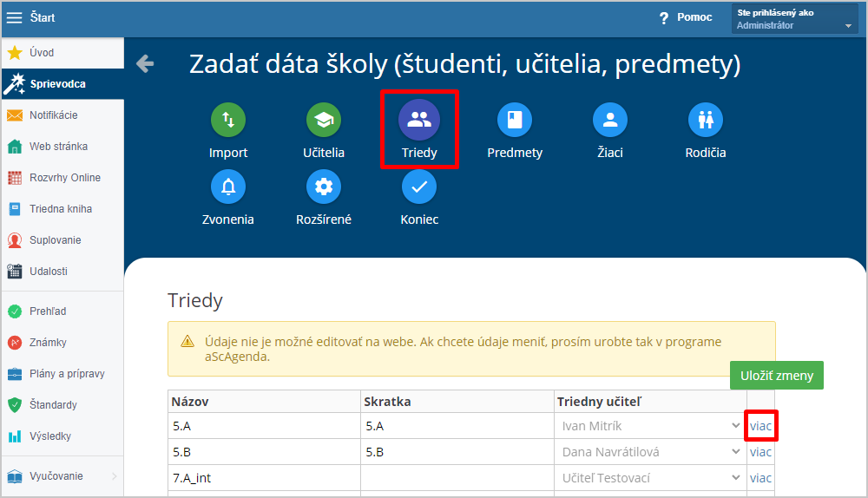Expand the Administrátor account dropdown
This screenshot has width=868, height=498.
click(848, 26)
